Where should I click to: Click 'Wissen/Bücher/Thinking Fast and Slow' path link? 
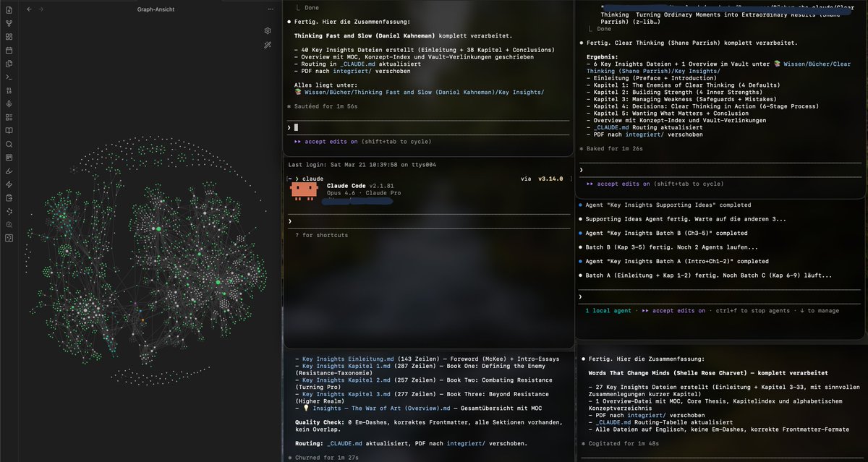click(419, 92)
